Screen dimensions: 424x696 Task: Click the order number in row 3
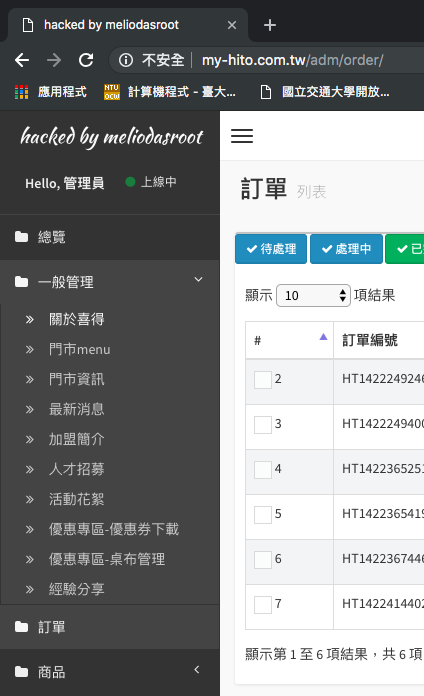click(383, 424)
